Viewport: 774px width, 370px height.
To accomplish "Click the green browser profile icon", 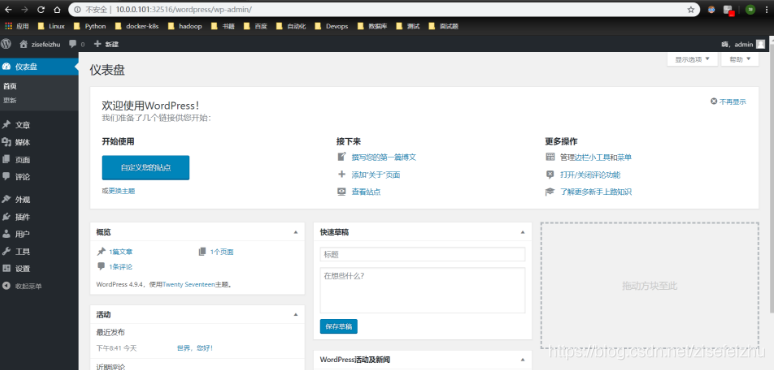I will (750, 9).
